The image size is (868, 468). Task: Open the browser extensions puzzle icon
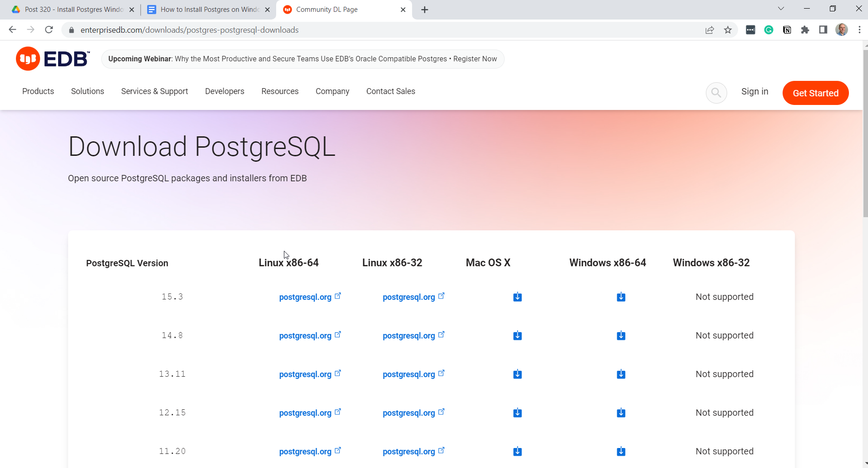click(x=805, y=30)
